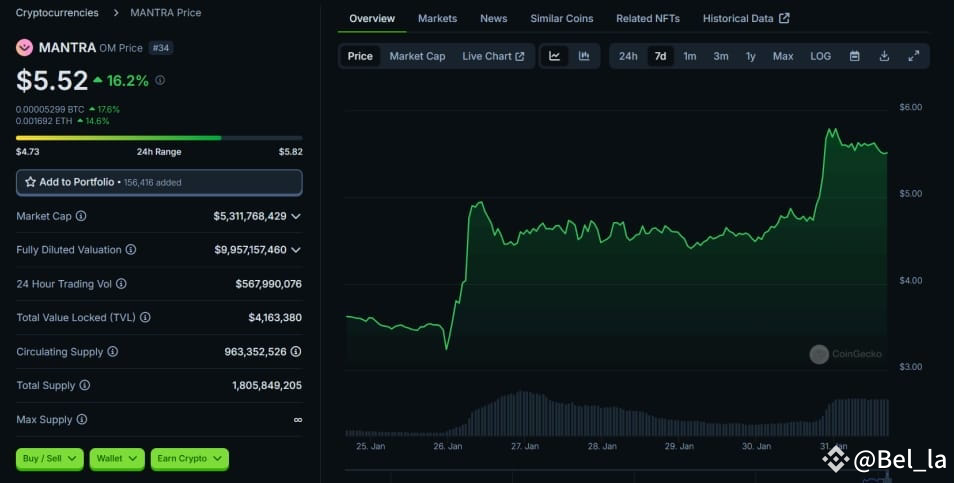Image resolution: width=955 pixels, height=483 pixels.
Task: Open the Wallet dropdown
Action: [117, 459]
